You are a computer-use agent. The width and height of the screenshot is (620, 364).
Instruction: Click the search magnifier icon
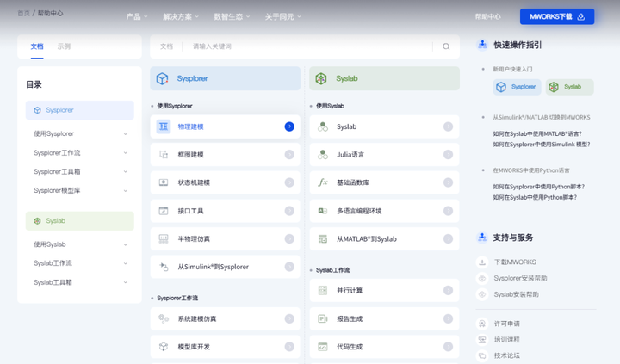(x=446, y=46)
